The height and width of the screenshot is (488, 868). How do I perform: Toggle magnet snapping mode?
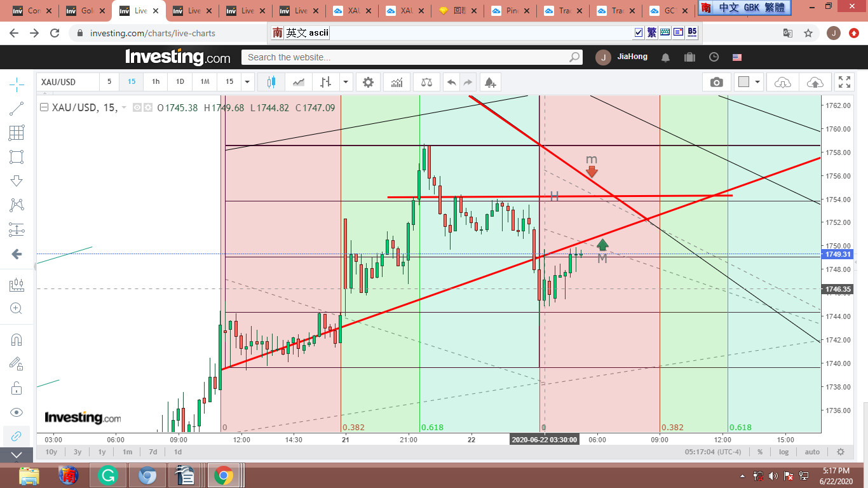[17, 340]
